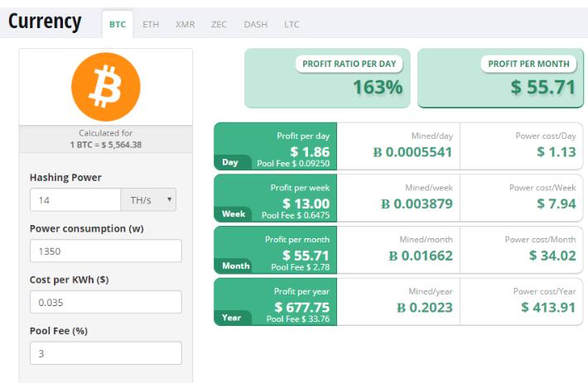Click the Pool Fee $ 0.6475 text
Image resolution: width=588 pixels, height=383 pixels.
click(296, 215)
